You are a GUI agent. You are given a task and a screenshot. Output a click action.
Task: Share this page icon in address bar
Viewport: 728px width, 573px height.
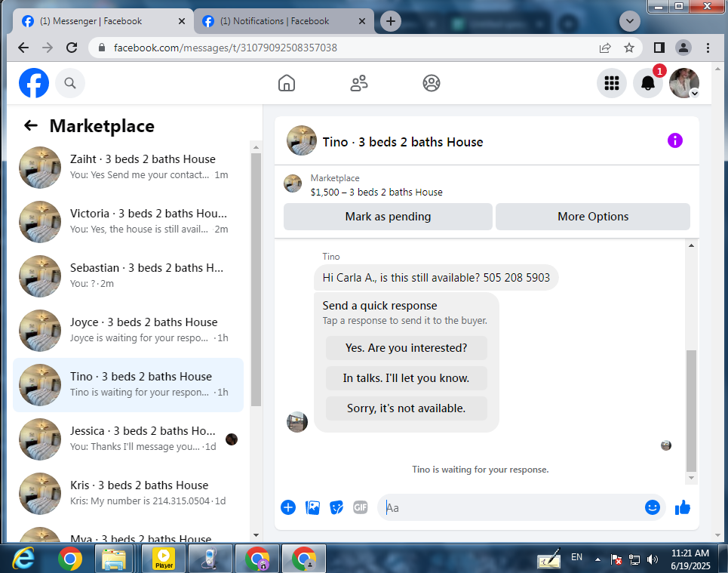click(604, 48)
